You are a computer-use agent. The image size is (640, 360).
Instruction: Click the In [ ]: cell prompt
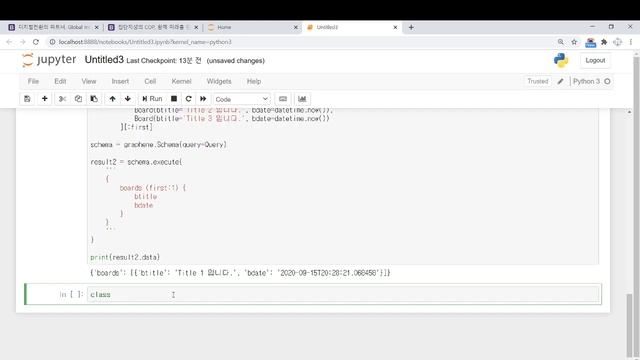pyautogui.click(x=71, y=294)
